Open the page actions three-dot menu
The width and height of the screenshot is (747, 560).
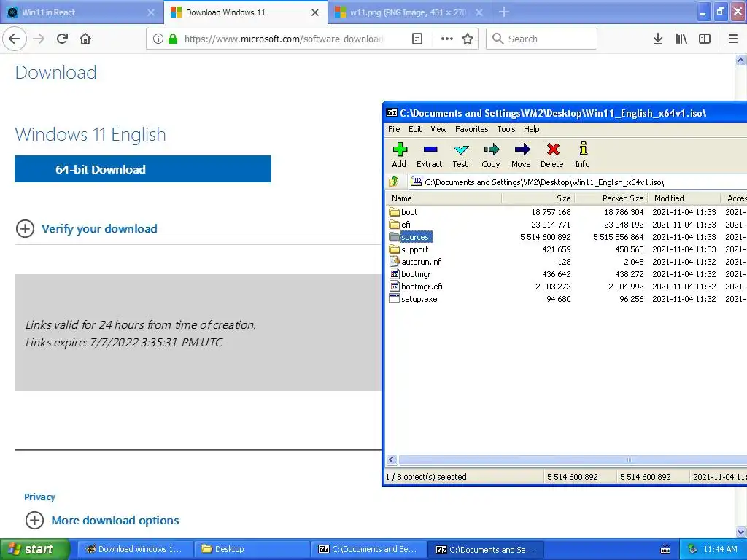tap(447, 39)
